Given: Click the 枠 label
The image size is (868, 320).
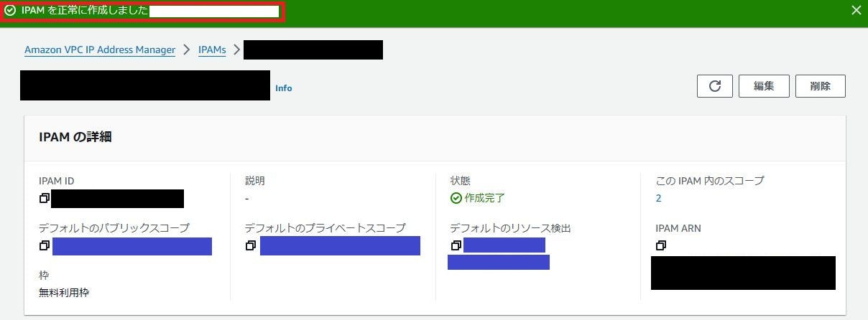Looking at the screenshot, I should pos(44,275).
